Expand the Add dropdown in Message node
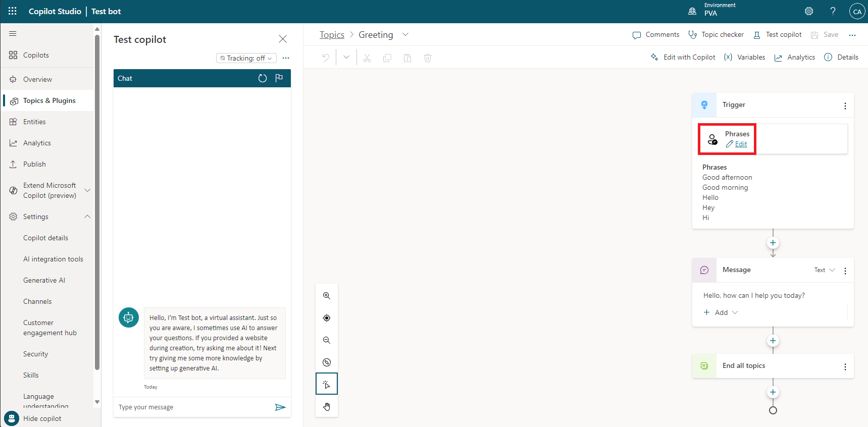This screenshot has height=427, width=868. tap(721, 312)
